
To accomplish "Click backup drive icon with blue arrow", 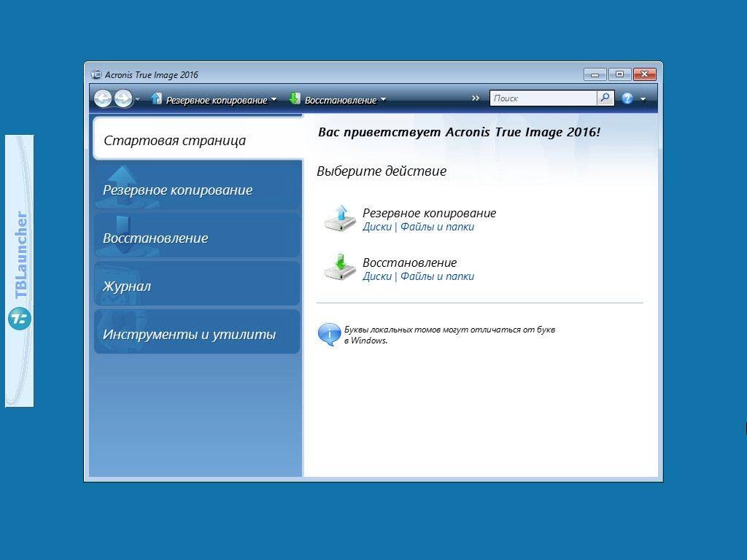I will [340, 219].
